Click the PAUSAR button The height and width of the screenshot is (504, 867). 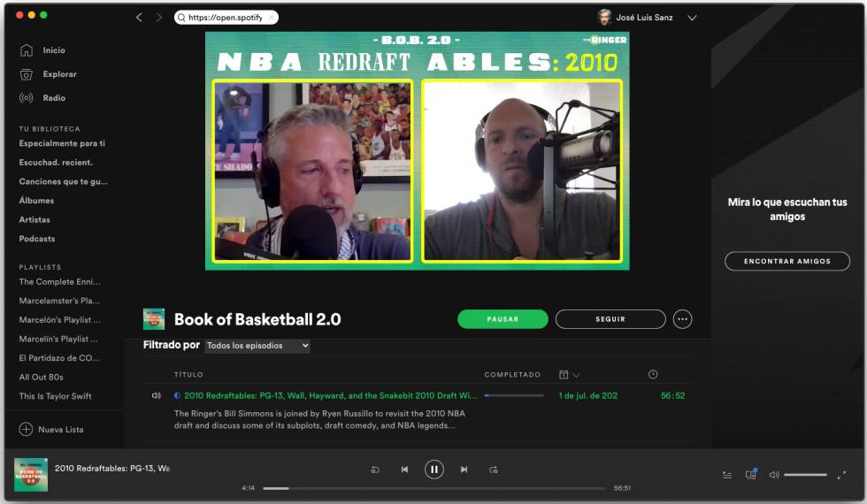pos(503,319)
